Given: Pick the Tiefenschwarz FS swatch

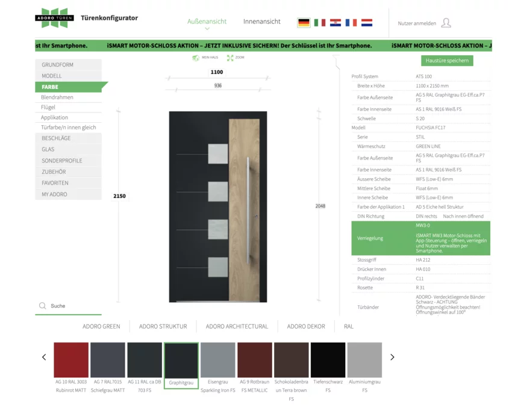Looking at the screenshot, I should tap(328, 360).
